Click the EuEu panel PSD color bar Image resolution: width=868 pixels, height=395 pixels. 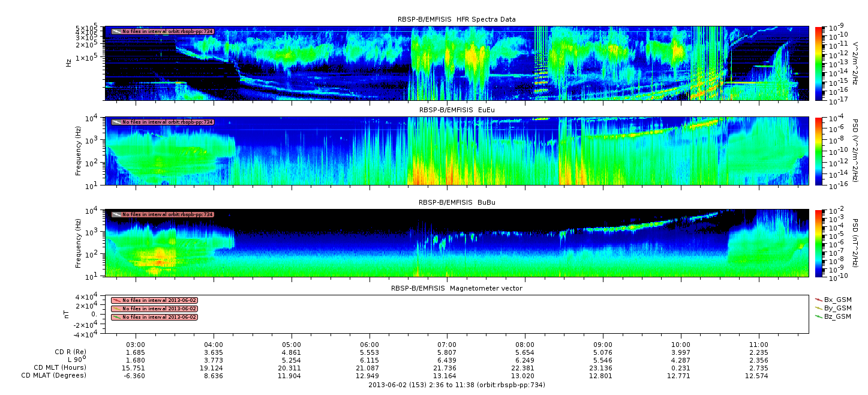click(x=819, y=151)
